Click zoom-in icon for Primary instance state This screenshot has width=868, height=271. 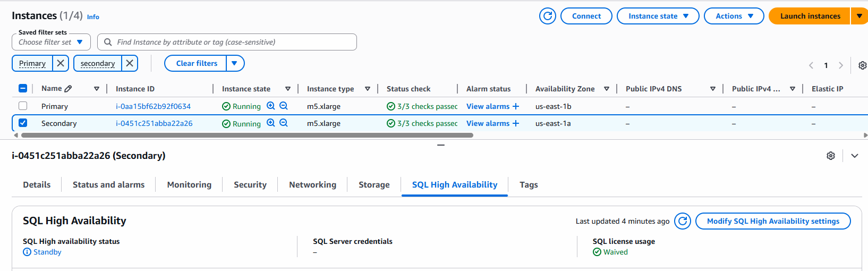[x=271, y=106]
